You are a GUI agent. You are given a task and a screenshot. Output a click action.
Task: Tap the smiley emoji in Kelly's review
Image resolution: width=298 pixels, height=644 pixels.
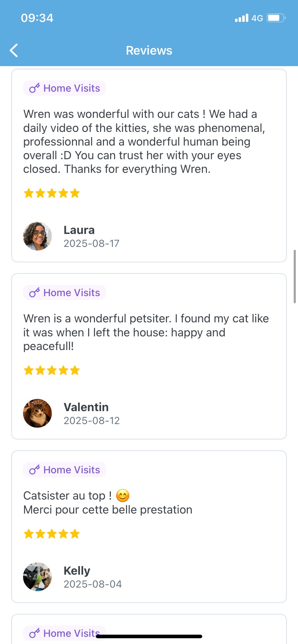point(123,496)
